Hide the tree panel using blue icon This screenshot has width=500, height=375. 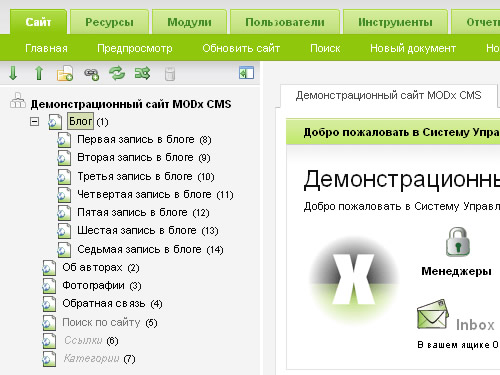[x=246, y=73]
